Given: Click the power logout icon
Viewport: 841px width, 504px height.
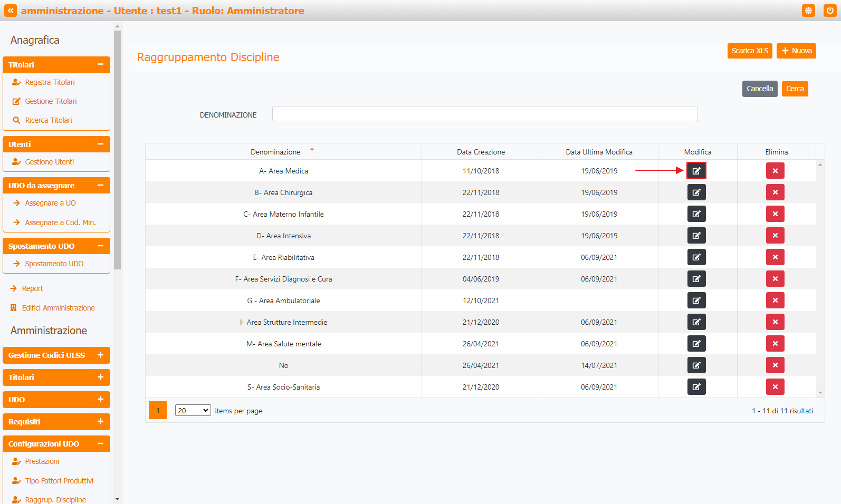Looking at the screenshot, I should tap(829, 11).
